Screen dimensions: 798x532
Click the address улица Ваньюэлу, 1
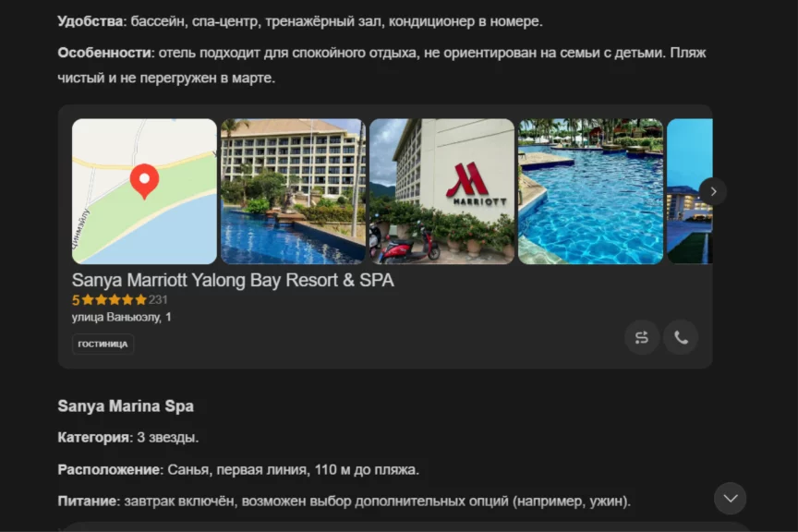122,317
